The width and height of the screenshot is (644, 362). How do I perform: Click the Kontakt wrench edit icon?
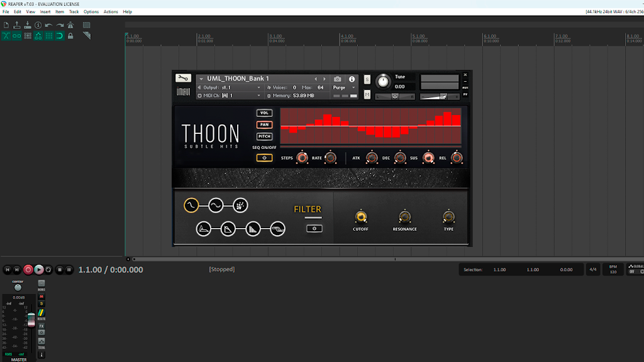click(183, 78)
